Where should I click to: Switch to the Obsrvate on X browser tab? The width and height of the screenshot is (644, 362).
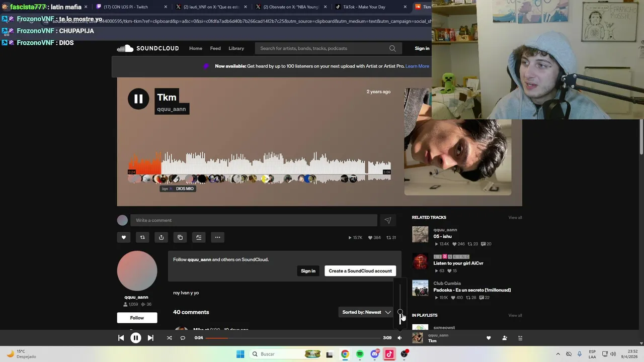pos(291,7)
